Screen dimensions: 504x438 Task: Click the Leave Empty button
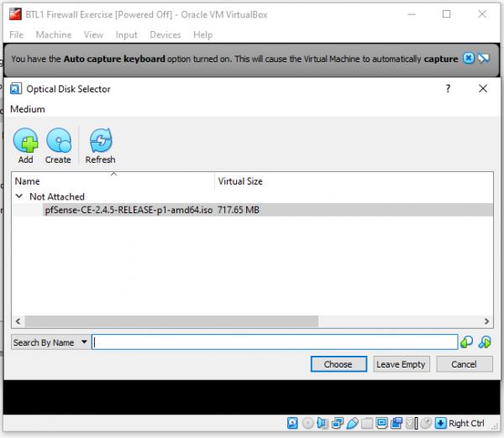coord(402,364)
